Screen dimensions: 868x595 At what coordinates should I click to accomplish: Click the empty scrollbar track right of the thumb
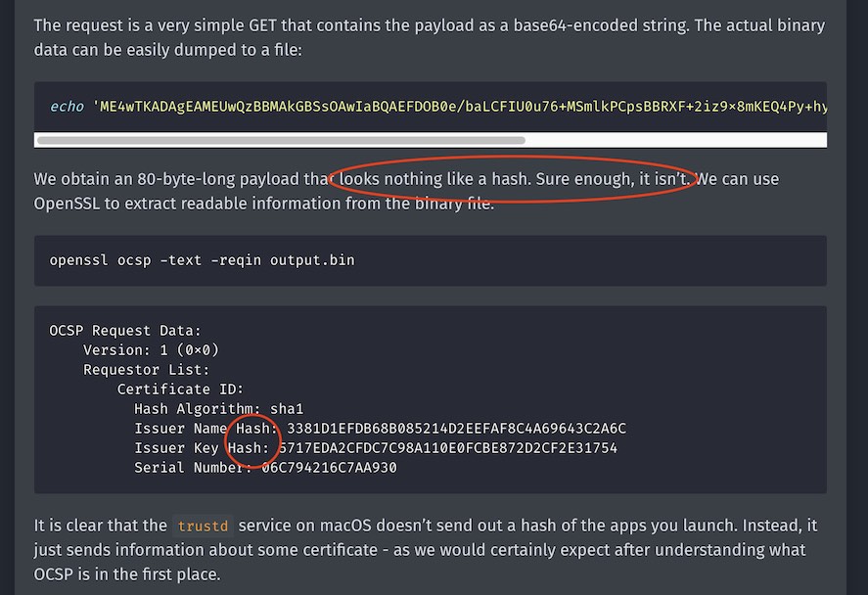(675, 141)
